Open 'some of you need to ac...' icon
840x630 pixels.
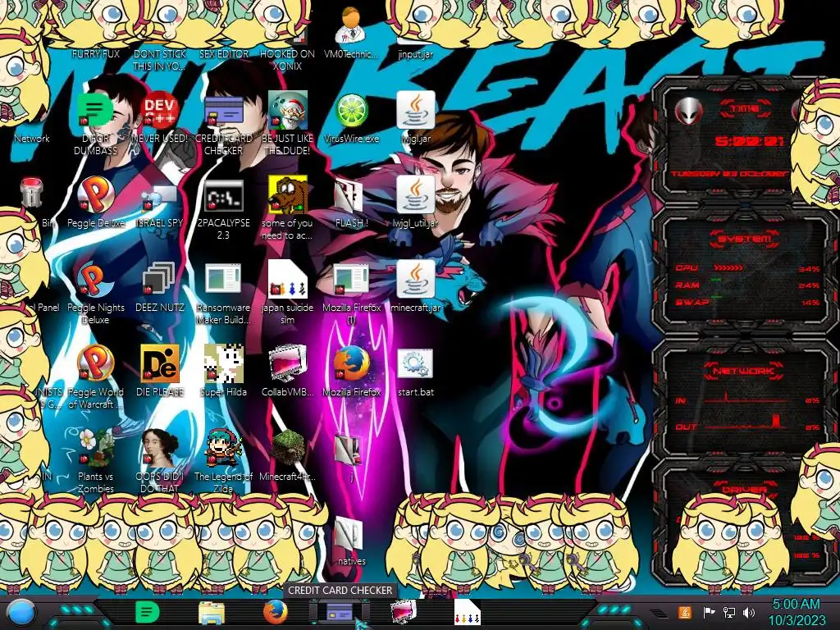tap(287, 208)
